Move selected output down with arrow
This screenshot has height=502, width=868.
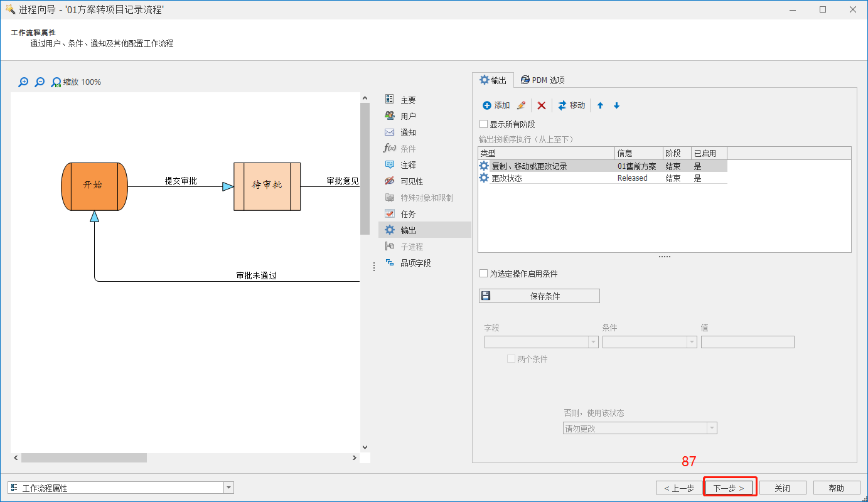coord(616,105)
